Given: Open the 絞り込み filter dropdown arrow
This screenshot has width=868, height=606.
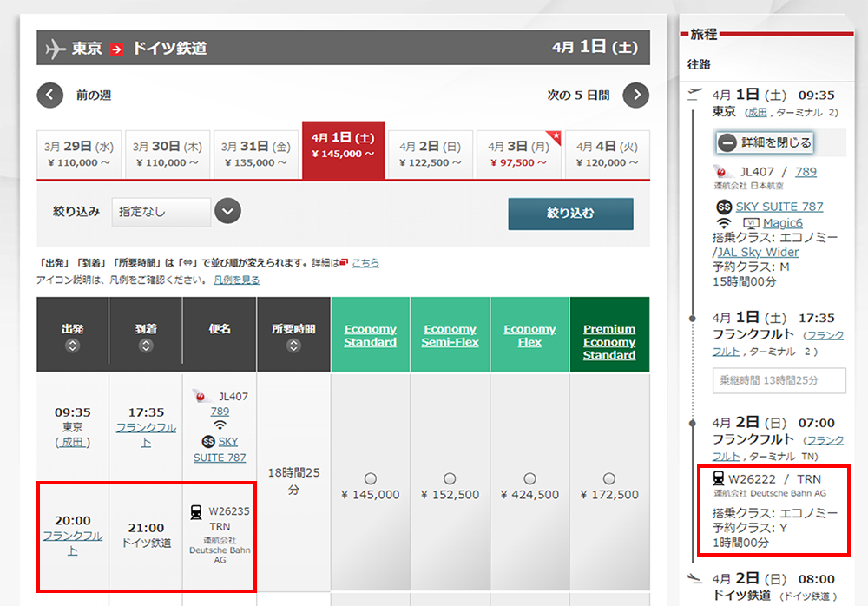Looking at the screenshot, I should point(227,211).
